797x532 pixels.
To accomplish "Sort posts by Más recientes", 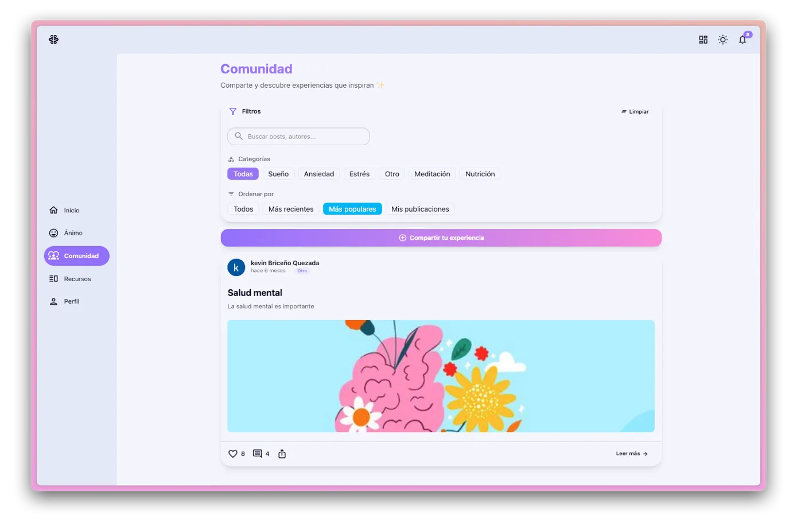I will coord(291,209).
